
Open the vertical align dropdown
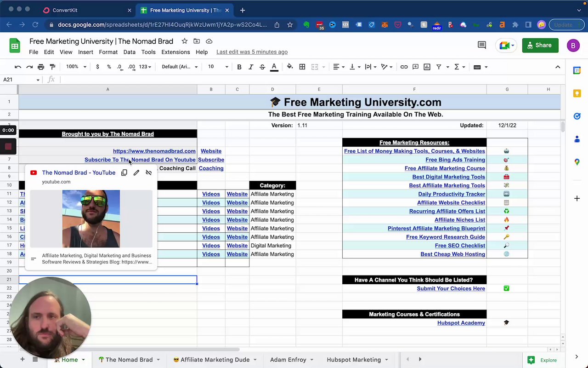click(355, 67)
